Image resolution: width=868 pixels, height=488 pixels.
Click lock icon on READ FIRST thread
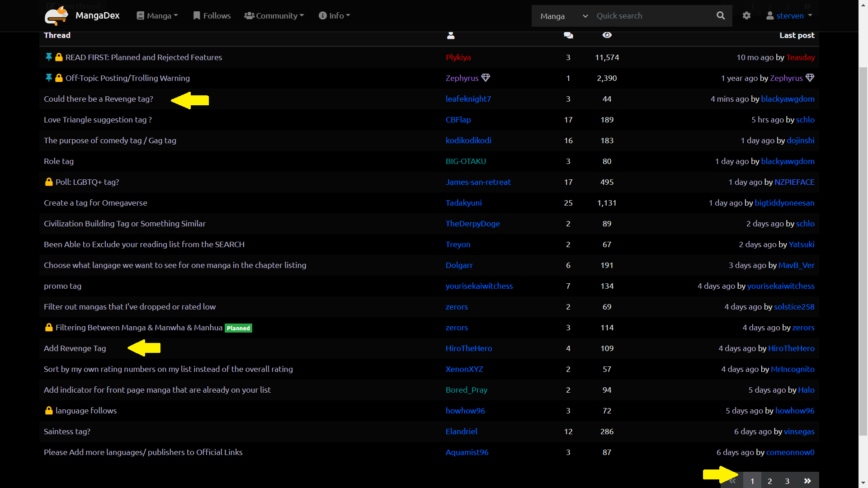pyautogui.click(x=59, y=57)
